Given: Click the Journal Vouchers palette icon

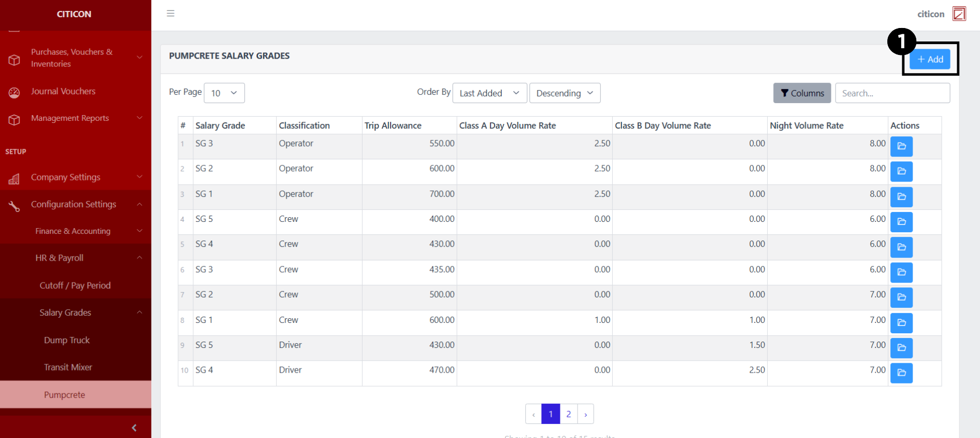Looking at the screenshot, I should [14, 92].
